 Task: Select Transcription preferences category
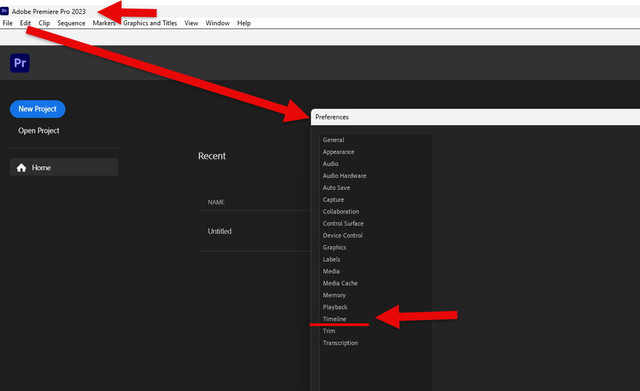click(x=340, y=343)
